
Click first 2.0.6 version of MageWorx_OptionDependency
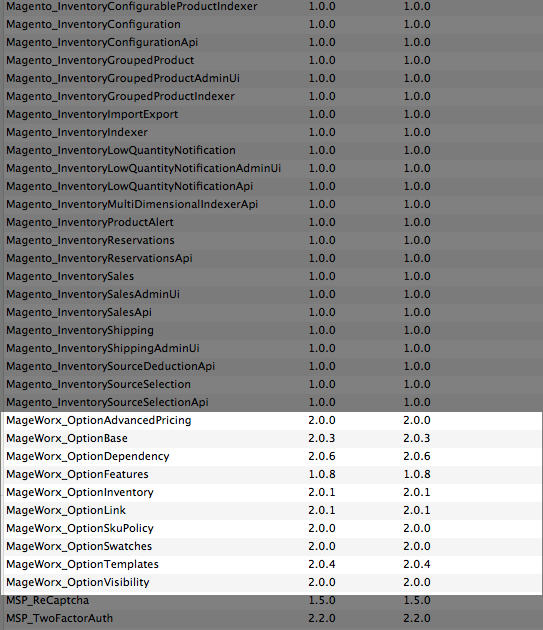pos(322,456)
